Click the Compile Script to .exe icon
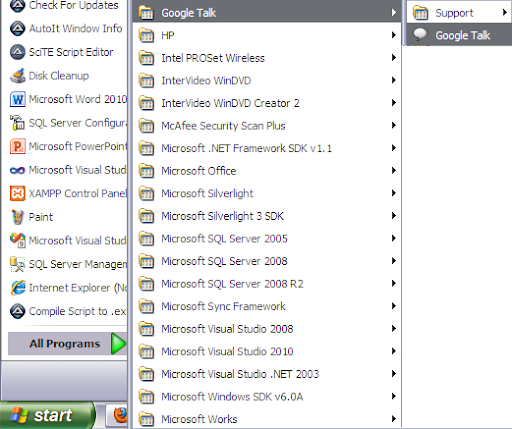Image resolution: width=512 pixels, height=429 pixels. [x=17, y=311]
